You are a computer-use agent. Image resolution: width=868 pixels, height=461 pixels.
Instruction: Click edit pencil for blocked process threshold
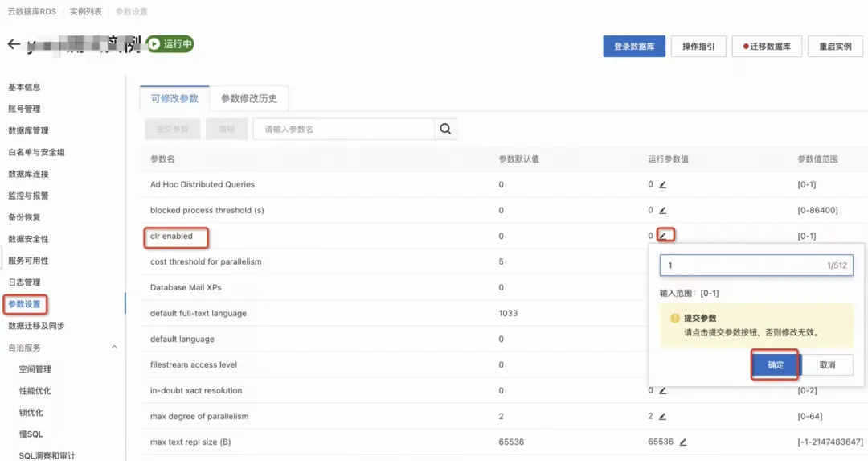point(663,211)
